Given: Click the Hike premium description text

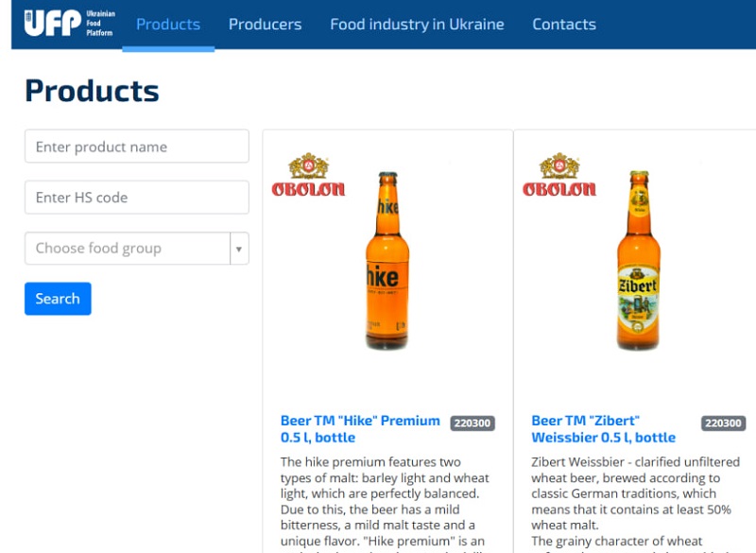Looking at the screenshot, I should pyautogui.click(x=386, y=501).
